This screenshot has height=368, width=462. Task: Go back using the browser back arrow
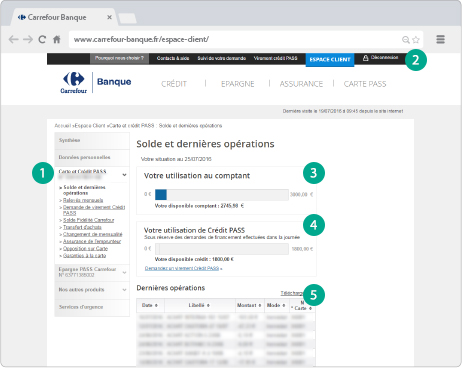pyautogui.click(x=13, y=39)
